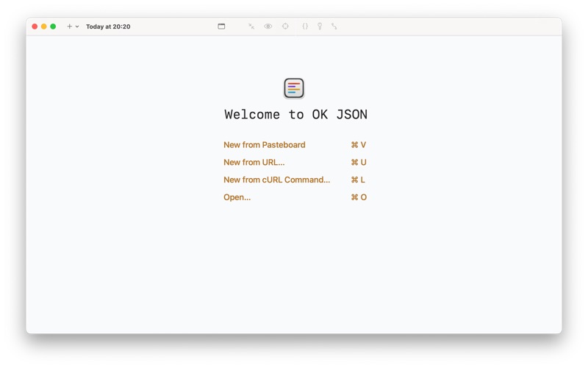Click the path connector toolbar icon
This screenshot has width=588, height=368.
click(x=334, y=26)
